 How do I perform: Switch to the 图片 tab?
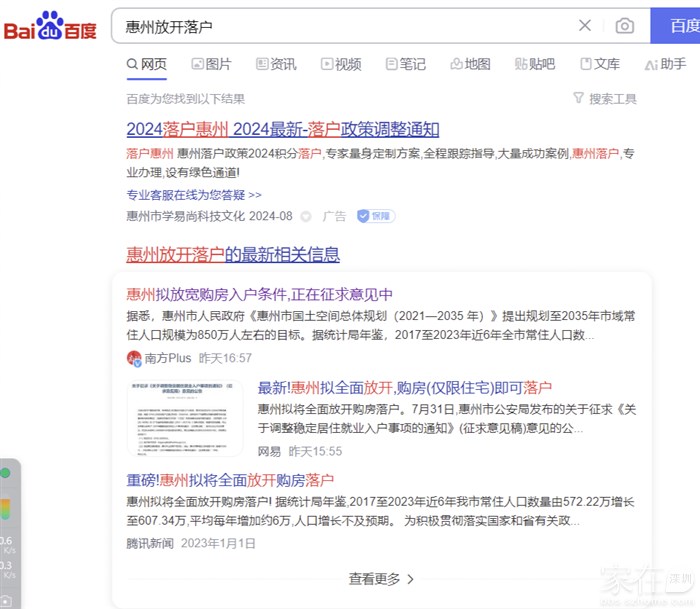[211, 64]
